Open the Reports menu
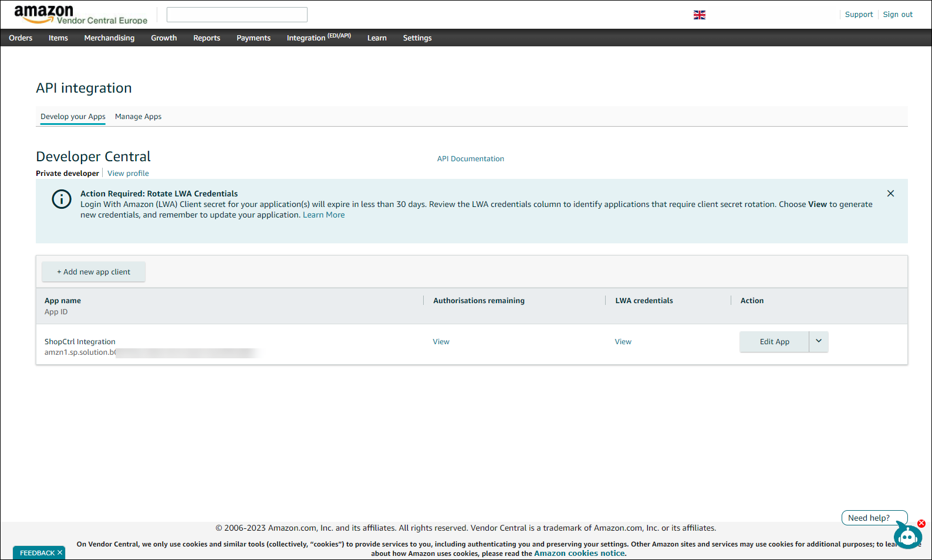 [207, 38]
